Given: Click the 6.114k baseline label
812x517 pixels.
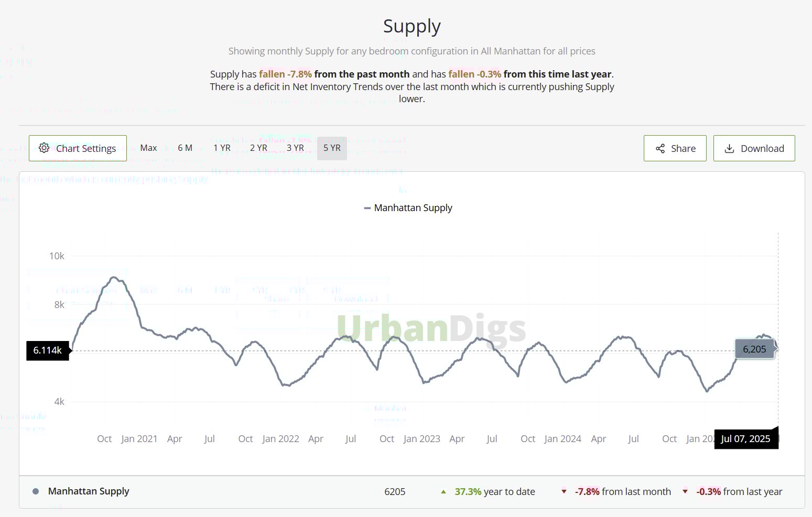Looking at the screenshot, I should (x=48, y=350).
